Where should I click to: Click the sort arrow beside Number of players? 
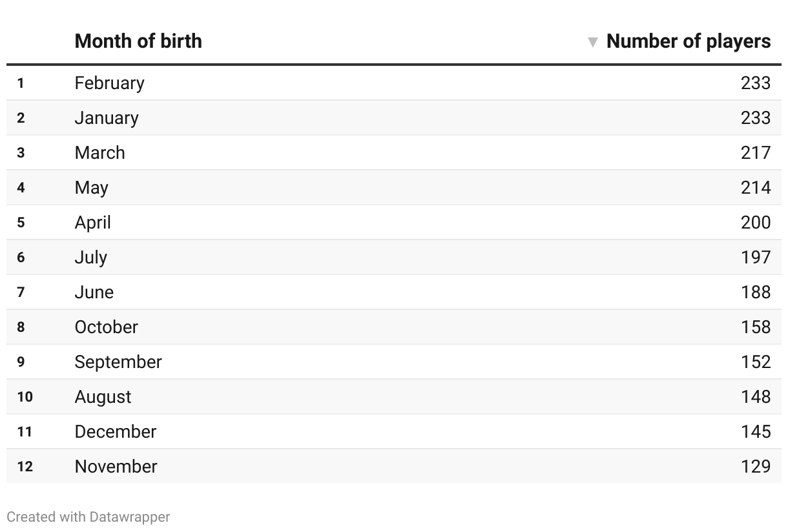[592, 43]
